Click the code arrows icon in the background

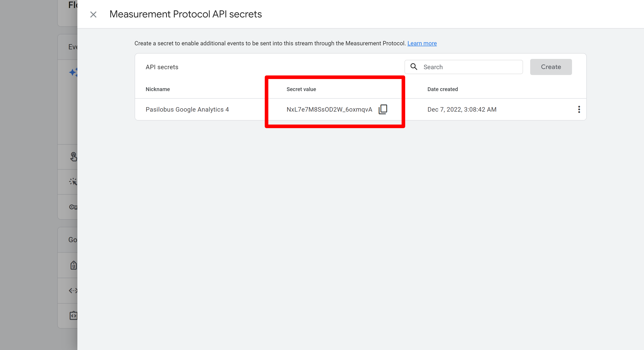[73, 290]
